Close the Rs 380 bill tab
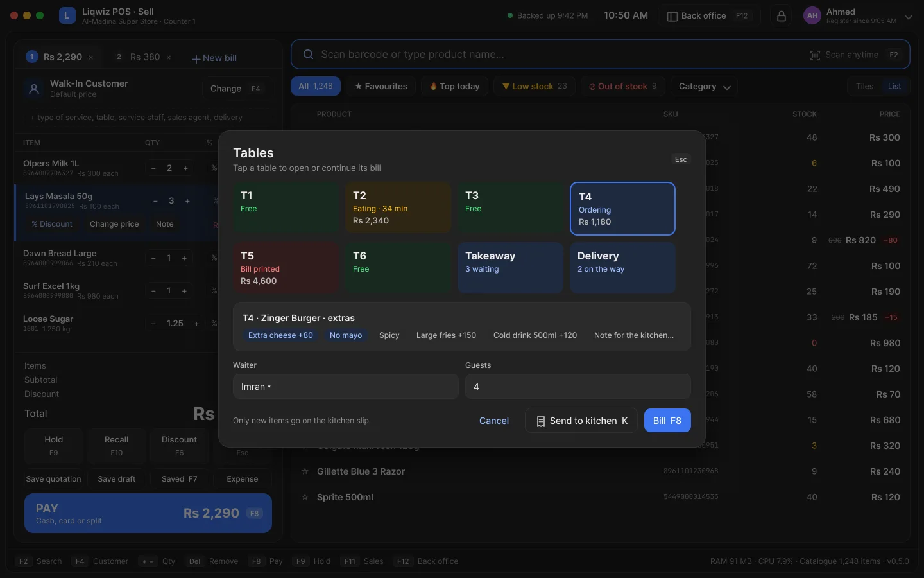This screenshot has width=924, height=578. click(169, 58)
